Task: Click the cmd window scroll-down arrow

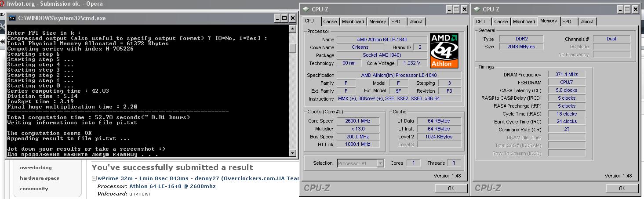Action: (x=293, y=153)
